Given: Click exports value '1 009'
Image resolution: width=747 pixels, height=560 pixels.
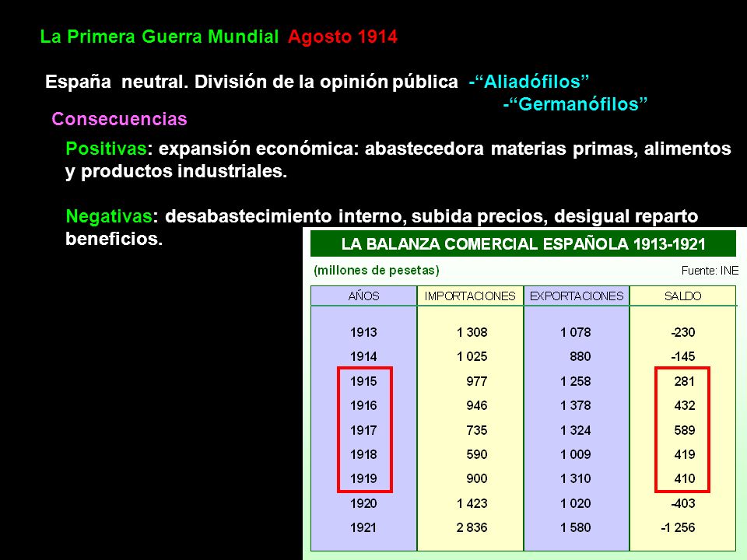Looking at the screenshot, I should [x=576, y=454].
